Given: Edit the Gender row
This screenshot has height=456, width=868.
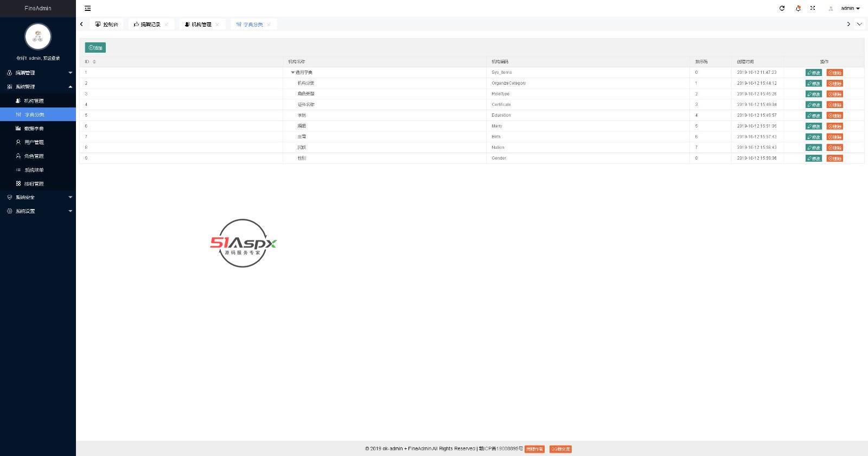Looking at the screenshot, I should click(x=814, y=159).
